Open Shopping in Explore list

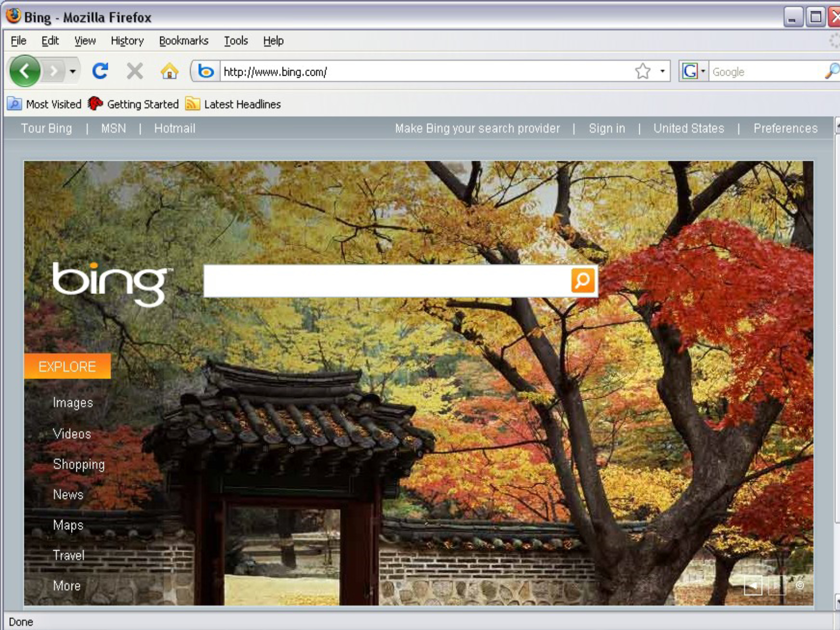point(79,464)
